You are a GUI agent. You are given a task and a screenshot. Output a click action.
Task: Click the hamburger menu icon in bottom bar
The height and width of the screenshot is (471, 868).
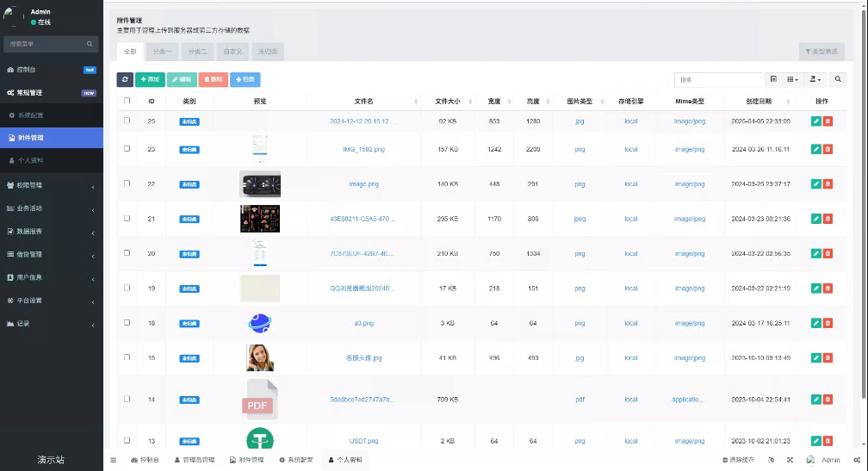pos(113,461)
